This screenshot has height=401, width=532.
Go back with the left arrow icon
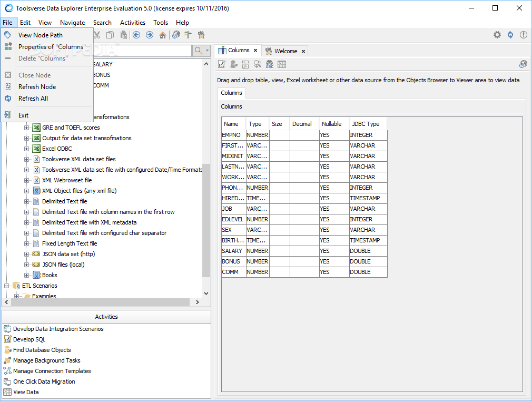(136, 35)
